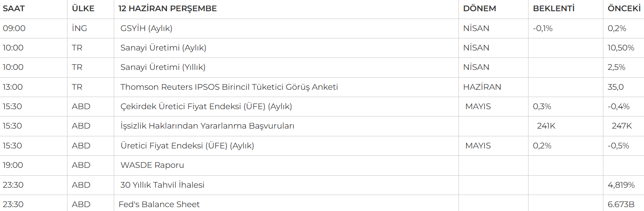This screenshot has height=211, width=644.
Task: Select İşsizlik Haklarından Yararlanma Başvuruları event
Action: tap(207, 126)
